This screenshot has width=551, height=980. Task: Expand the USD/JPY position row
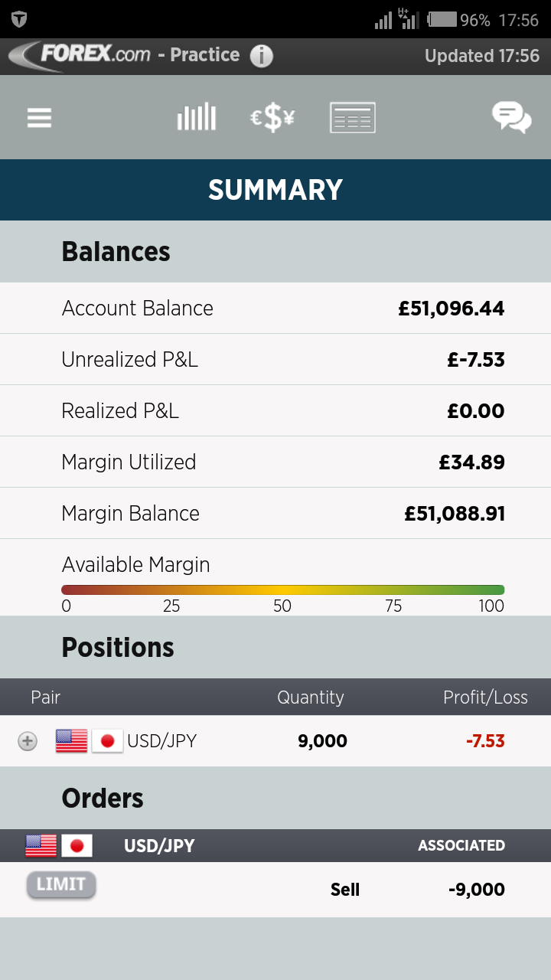(28, 741)
